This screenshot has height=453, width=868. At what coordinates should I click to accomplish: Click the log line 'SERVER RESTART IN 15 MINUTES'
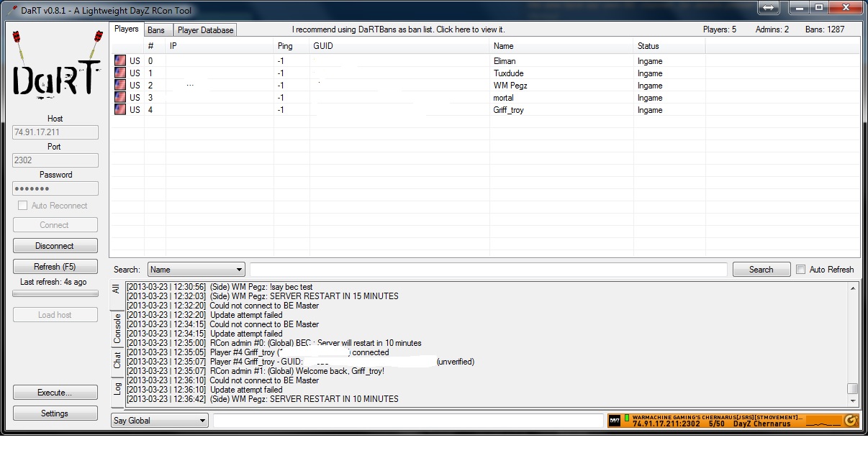pos(263,296)
